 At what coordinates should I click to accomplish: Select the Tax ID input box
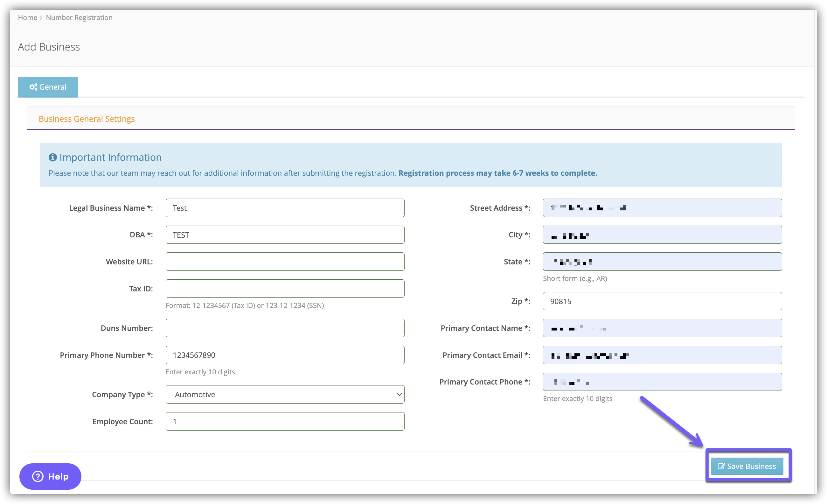pos(285,288)
